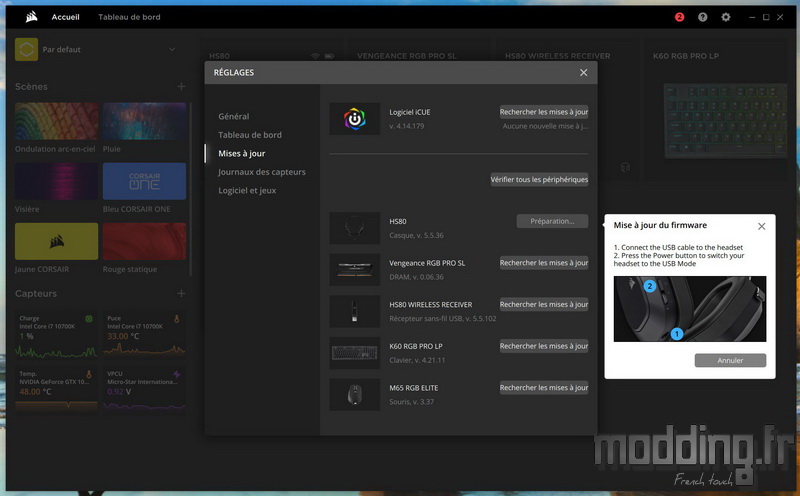Open the Général settings section

pos(234,116)
